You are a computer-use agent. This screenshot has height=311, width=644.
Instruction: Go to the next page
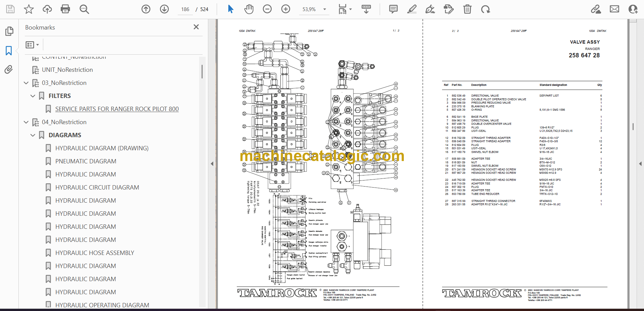click(x=164, y=9)
